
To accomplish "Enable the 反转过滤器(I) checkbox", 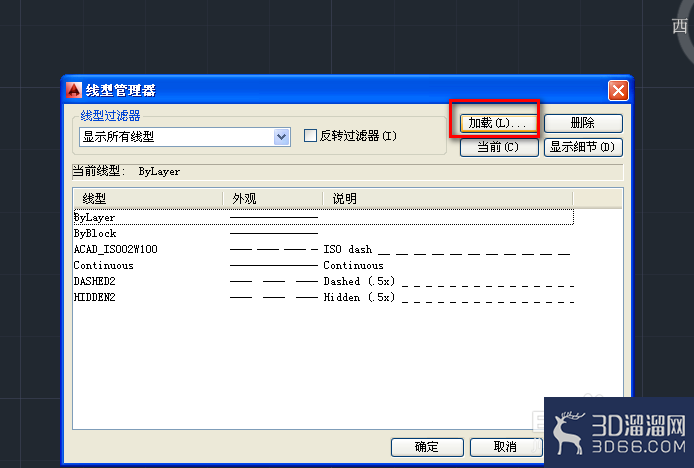I will 310,135.
